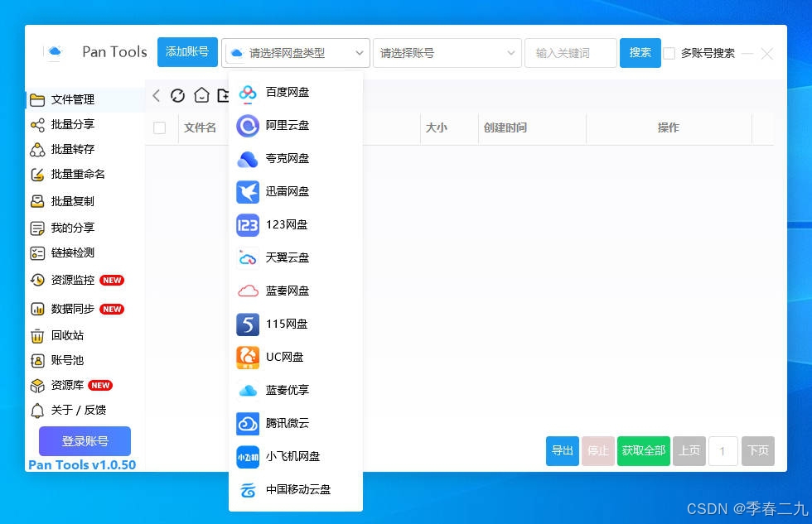Go back with the left arrow icon
This screenshot has width=812, height=524.
click(157, 95)
